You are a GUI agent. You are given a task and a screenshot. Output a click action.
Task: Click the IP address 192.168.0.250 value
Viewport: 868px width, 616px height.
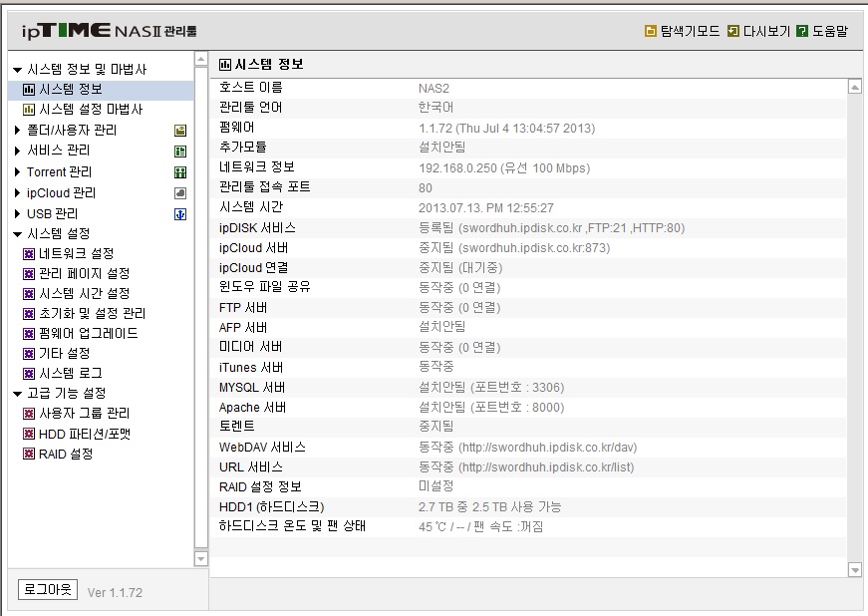[457, 168]
